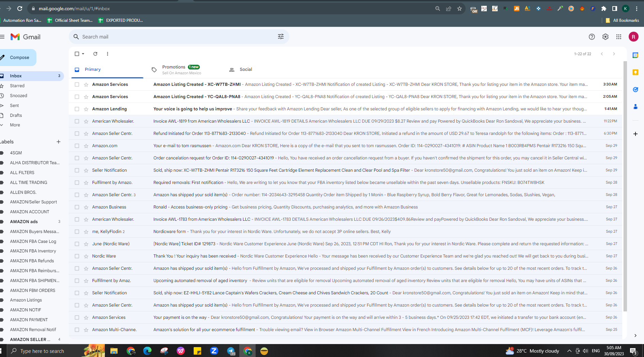
Task: Open Gmail main menu hamburger icon
Action: coord(2,37)
